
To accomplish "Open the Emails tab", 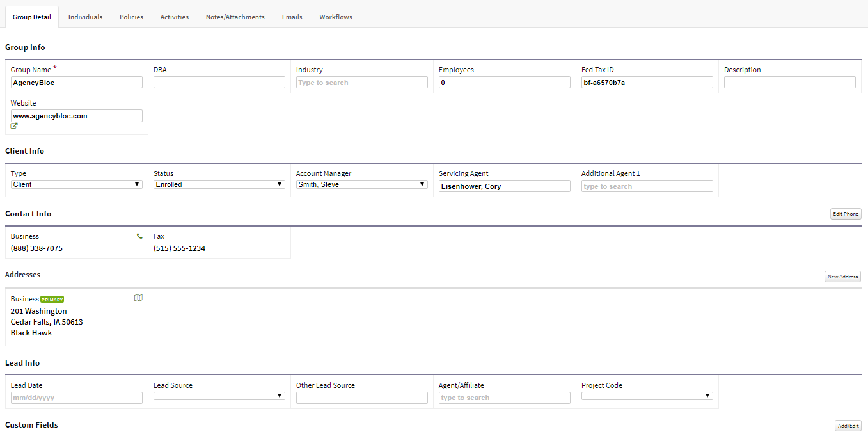I will coord(292,17).
